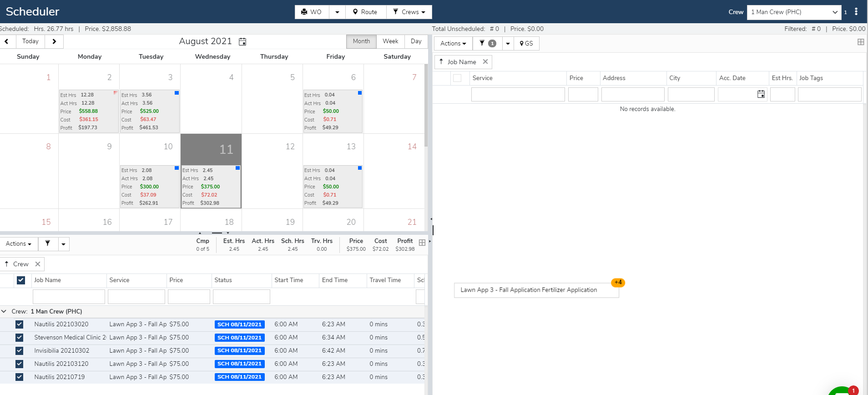Click Service filter input in unscheduled grid

point(518,94)
